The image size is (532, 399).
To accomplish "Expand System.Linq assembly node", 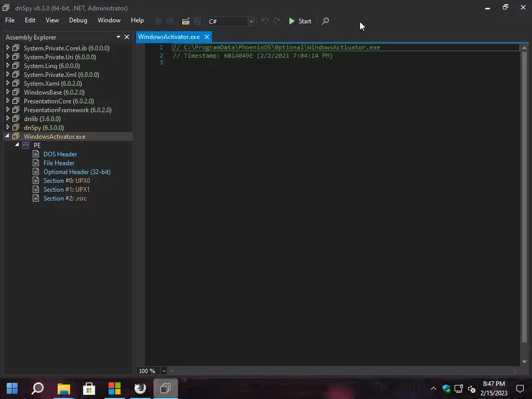I will point(8,65).
